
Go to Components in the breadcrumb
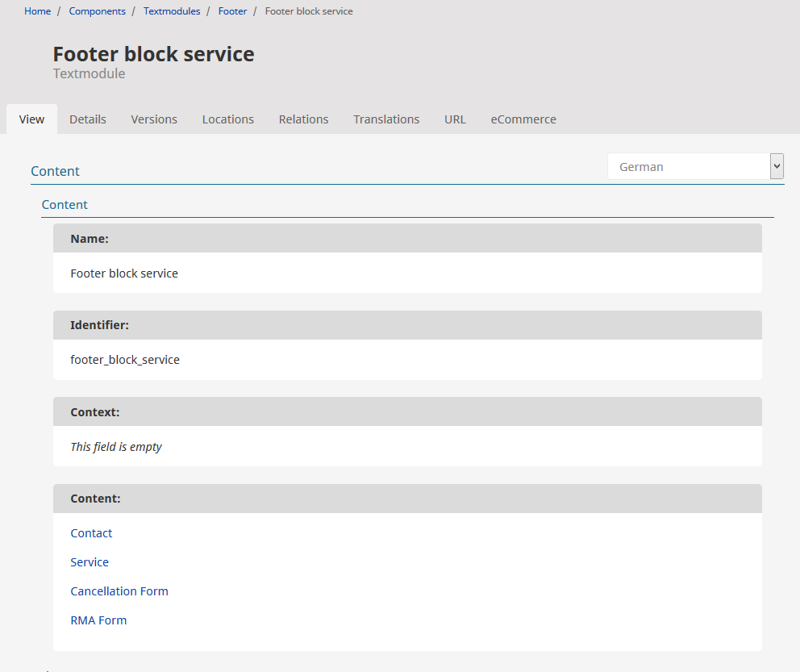click(x=97, y=11)
